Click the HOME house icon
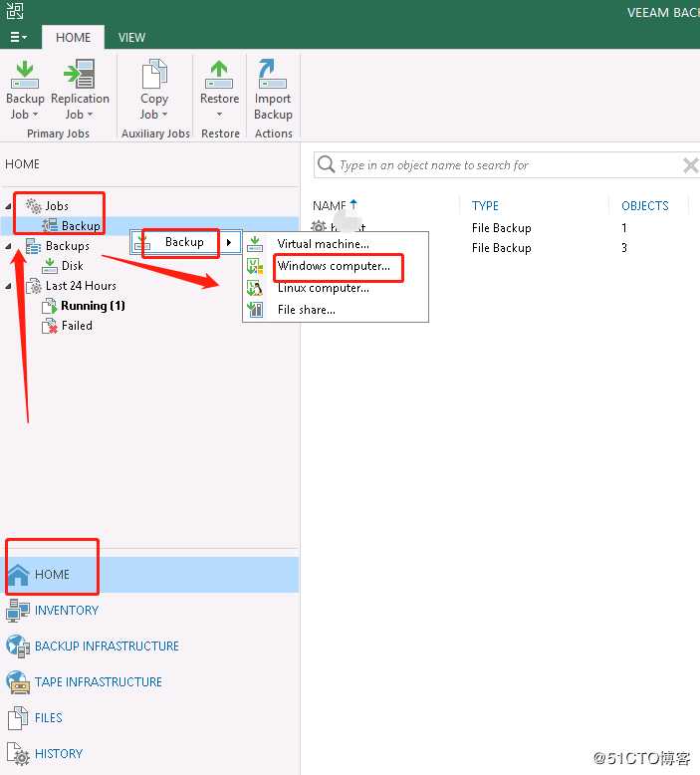The height and width of the screenshot is (775, 700). (18, 575)
